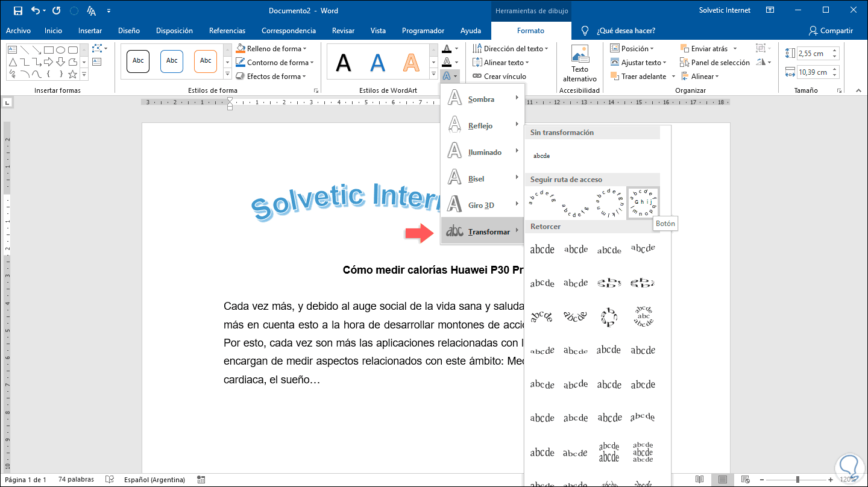Adjust the zoom slider in status bar
The image size is (868, 487).
[x=797, y=480]
